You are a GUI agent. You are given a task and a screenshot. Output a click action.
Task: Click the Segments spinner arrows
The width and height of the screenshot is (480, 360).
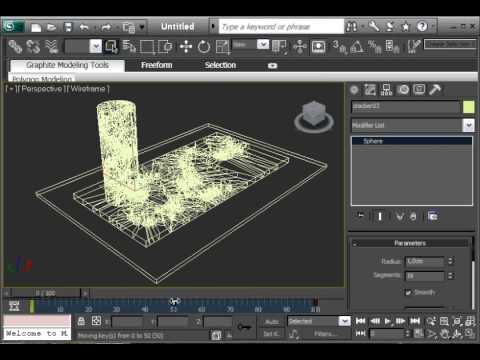click(451, 276)
